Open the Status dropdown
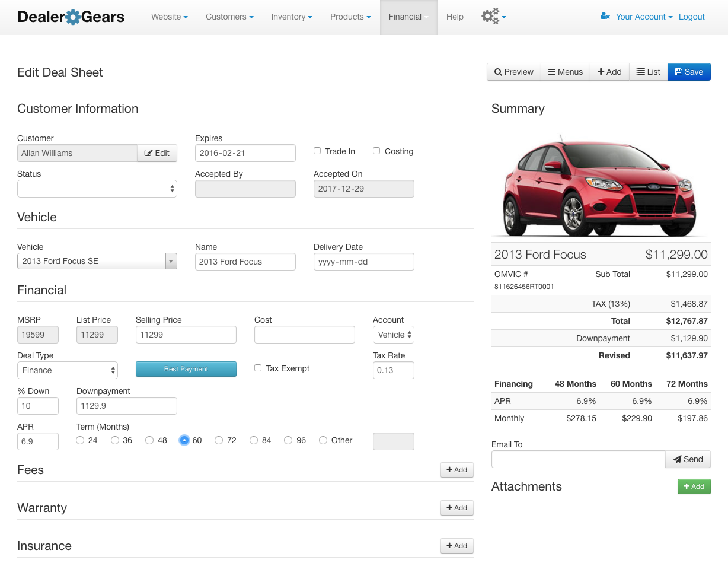The image size is (728, 566). [x=97, y=189]
